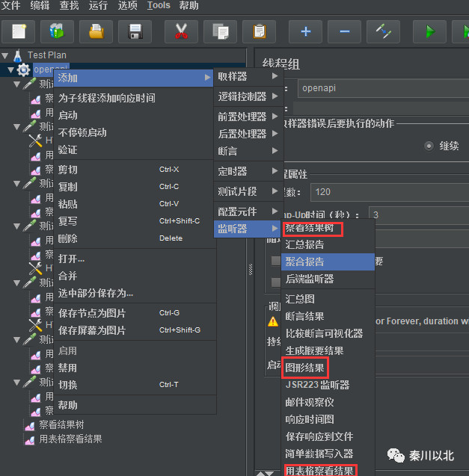The width and height of the screenshot is (469, 476).
Task: Expand the 测试片段 submenu
Action: [x=248, y=191]
